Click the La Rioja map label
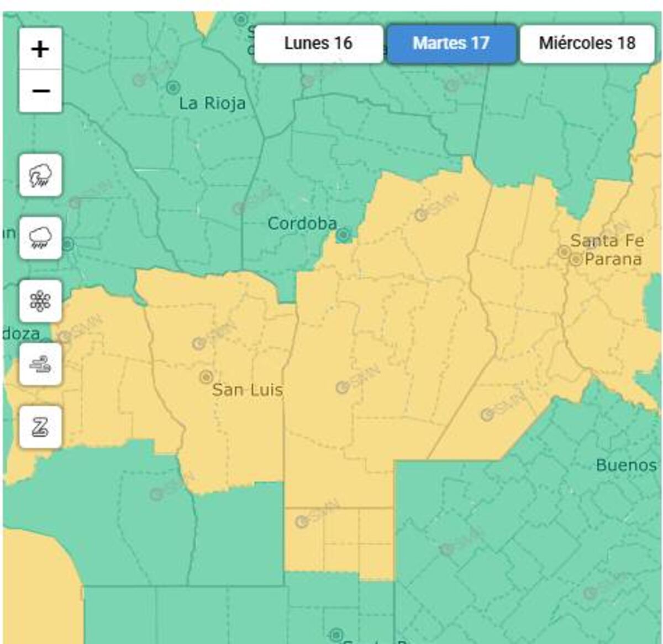This screenshot has width=663, height=644. (213, 103)
